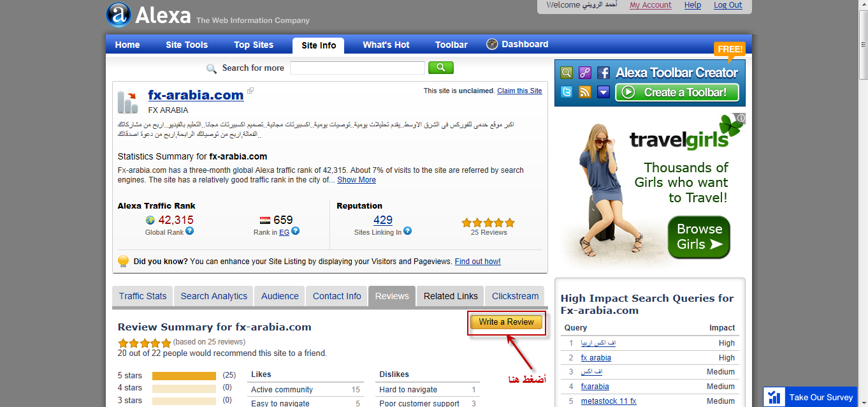Viewport: 868px width, 407px height.
Task: Select the Site Info tab
Action: point(319,45)
